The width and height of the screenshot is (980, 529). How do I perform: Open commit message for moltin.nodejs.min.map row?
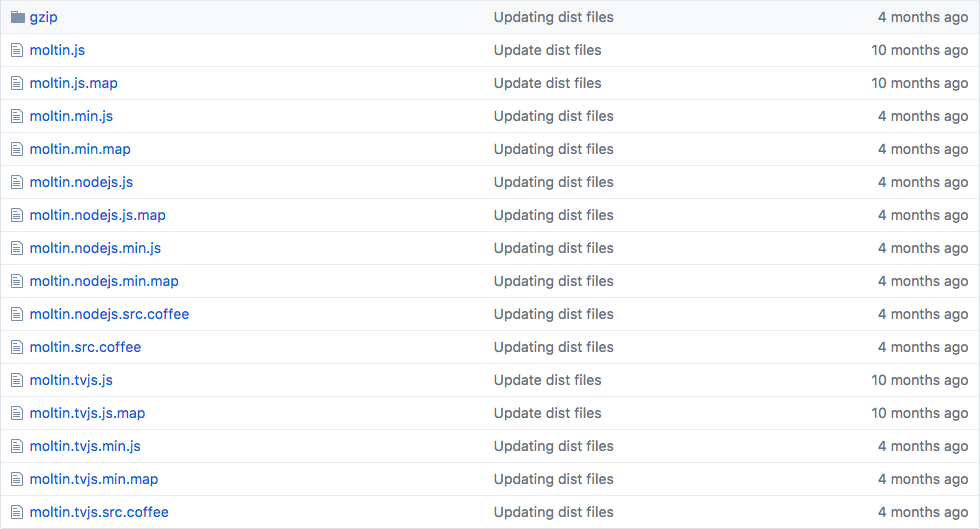point(554,281)
